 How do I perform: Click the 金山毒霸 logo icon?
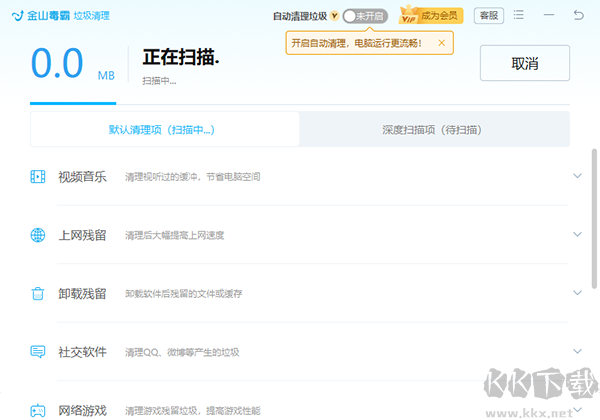[17, 16]
